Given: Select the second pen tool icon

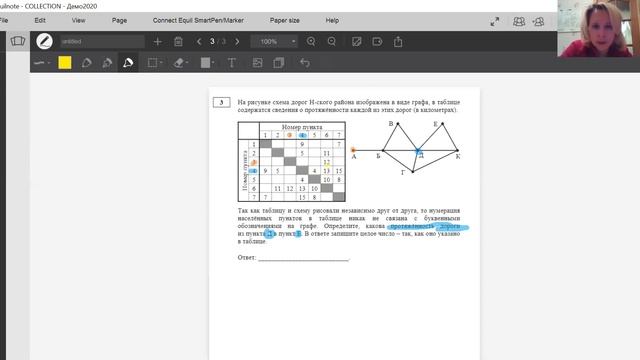Looking at the screenshot, I should click(x=107, y=63).
